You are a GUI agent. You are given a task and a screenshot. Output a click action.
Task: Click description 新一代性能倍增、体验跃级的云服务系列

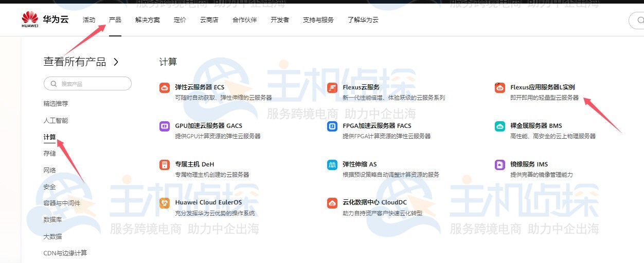393,98
